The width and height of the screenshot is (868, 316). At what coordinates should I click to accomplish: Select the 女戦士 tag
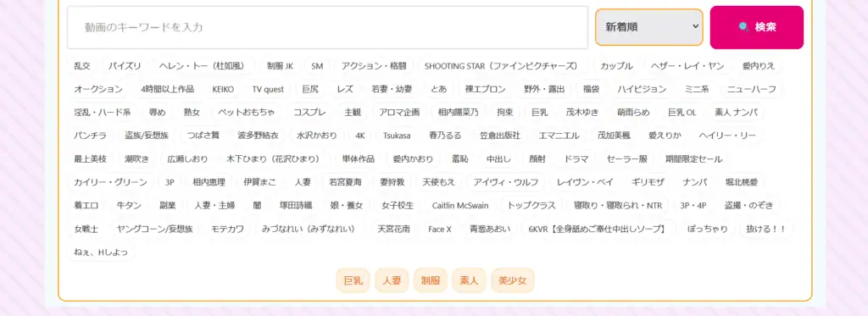coord(86,229)
